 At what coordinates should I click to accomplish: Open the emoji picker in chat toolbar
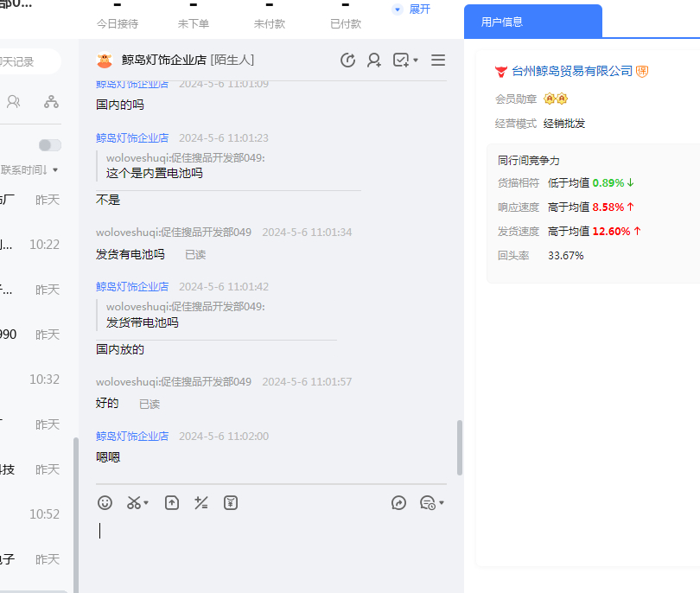pyautogui.click(x=105, y=502)
